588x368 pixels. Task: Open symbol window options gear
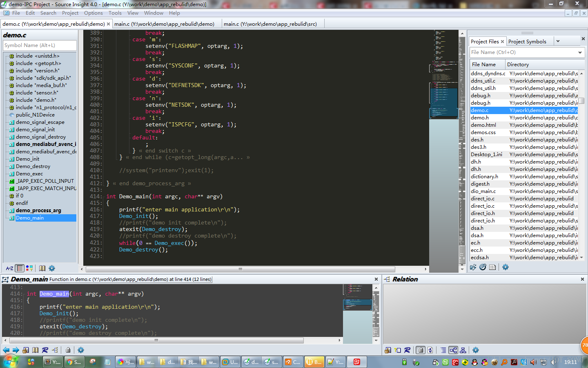tap(52, 269)
